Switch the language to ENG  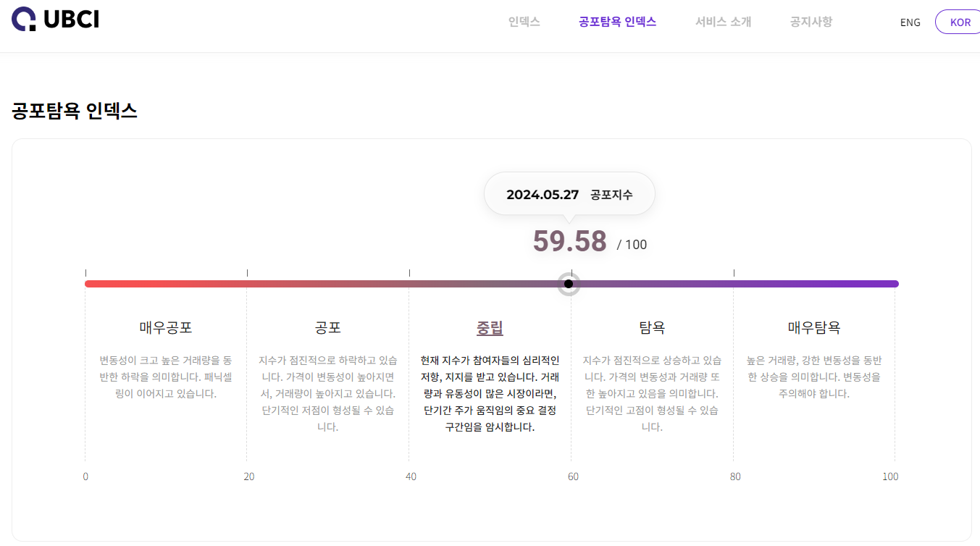(910, 22)
